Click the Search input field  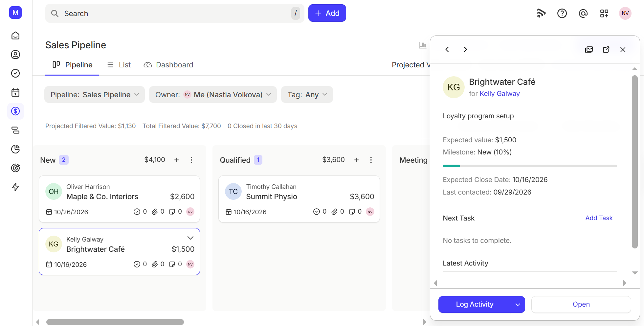tap(175, 13)
